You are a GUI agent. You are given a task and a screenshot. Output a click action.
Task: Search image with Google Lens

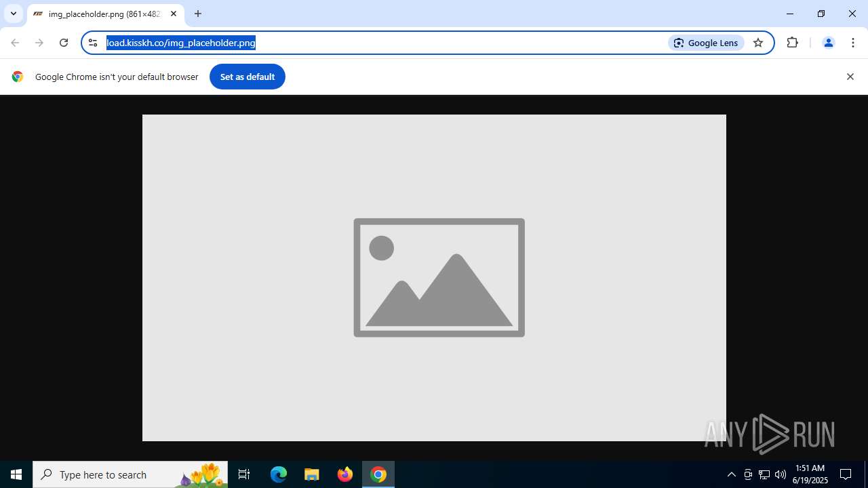click(706, 43)
